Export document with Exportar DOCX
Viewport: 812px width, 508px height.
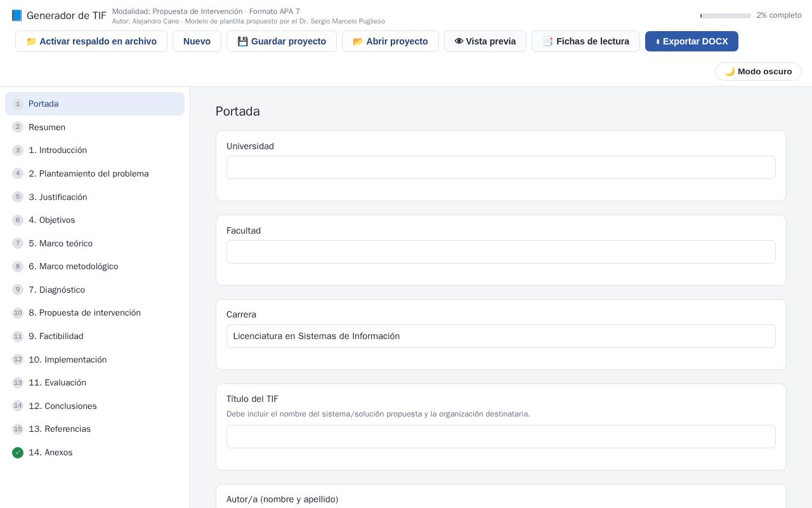691,41
